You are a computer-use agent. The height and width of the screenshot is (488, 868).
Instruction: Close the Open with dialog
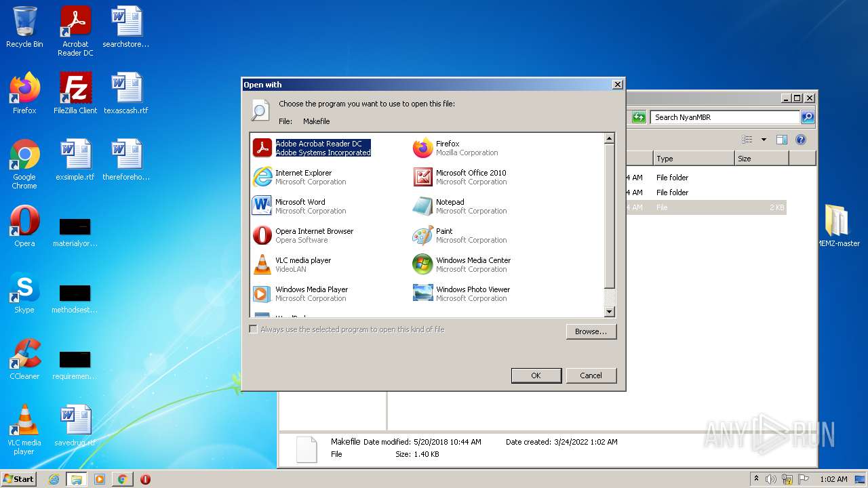click(617, 85)
